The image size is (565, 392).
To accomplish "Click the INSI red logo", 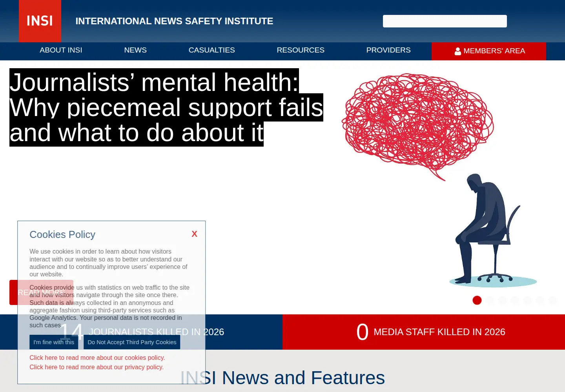I will [x=40, y=21].
